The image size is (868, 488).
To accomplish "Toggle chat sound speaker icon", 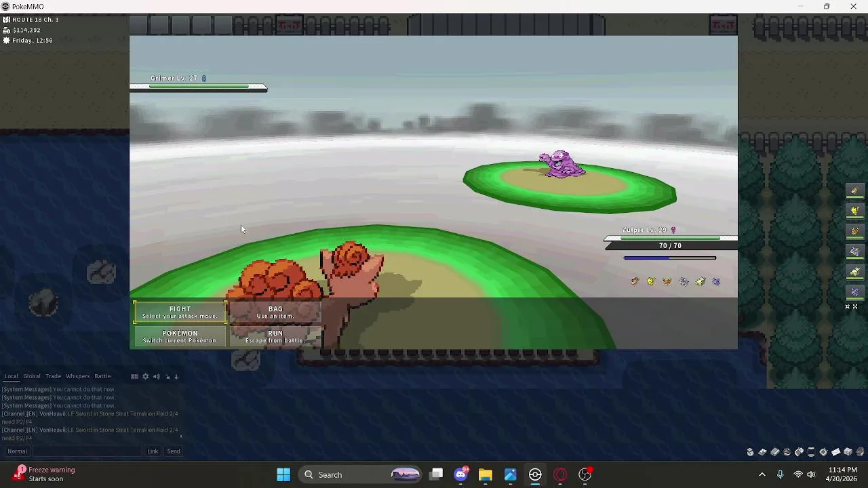I will click(156, 376).
